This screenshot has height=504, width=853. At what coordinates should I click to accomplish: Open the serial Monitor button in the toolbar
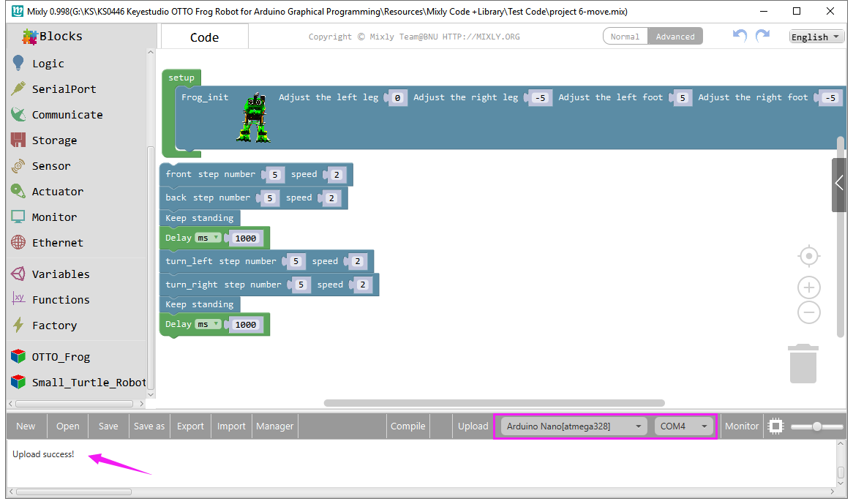tap(742, 426)
